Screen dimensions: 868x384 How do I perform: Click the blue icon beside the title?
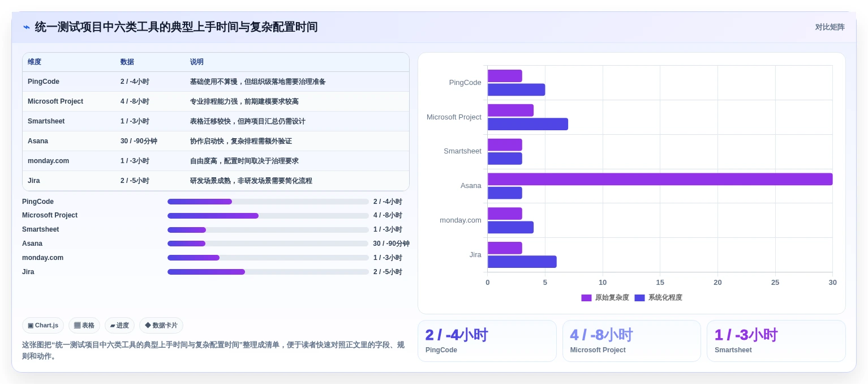click(x=27, y=27)
